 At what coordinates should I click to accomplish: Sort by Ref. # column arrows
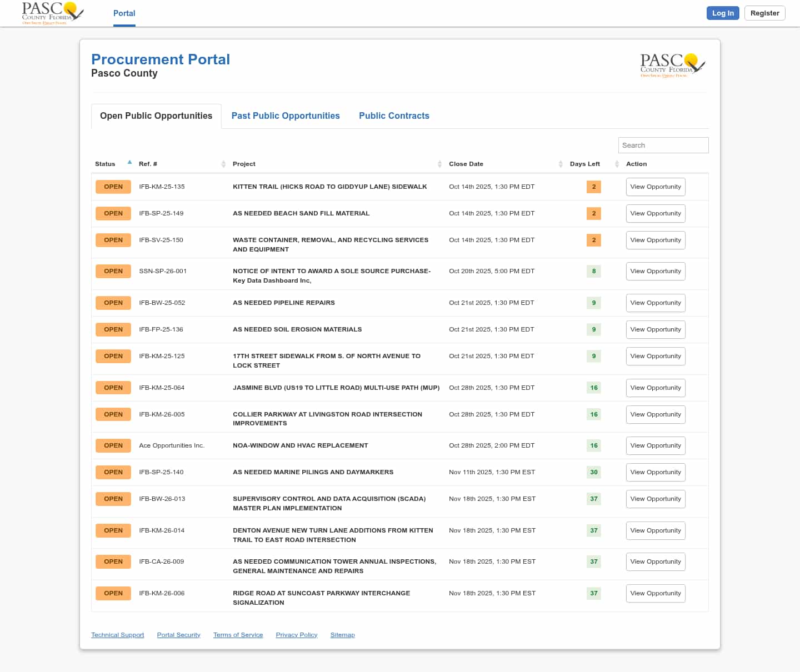tap(223, 164)
